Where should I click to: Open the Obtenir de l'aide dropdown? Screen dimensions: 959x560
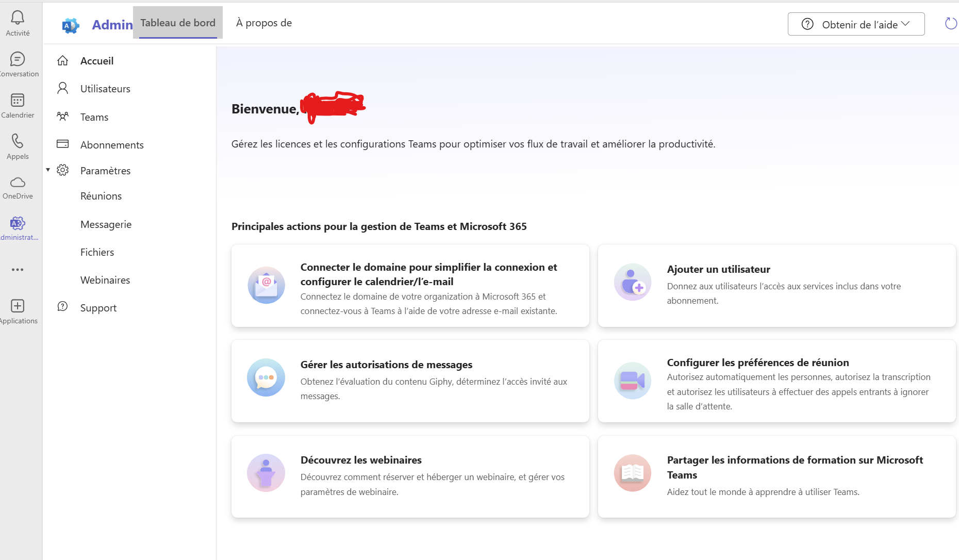click(856, 24)
